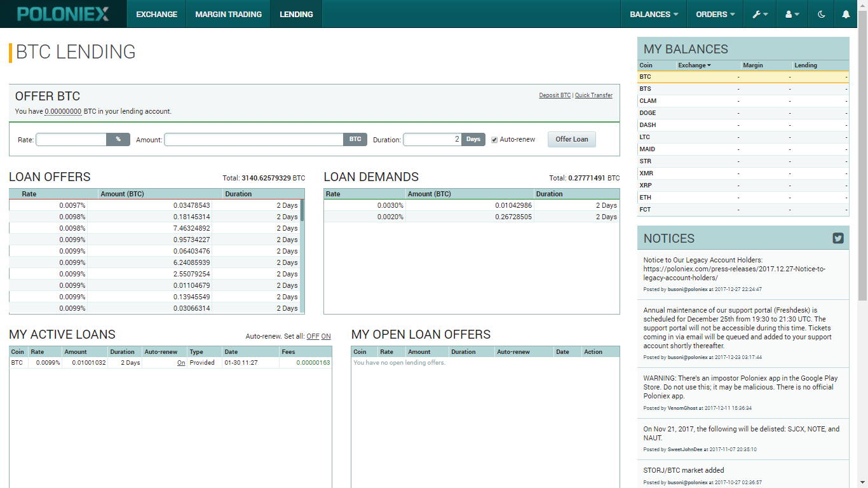Switch to the Lending tab
The height and width of the screenshot is (488, 868).
tap(296, 14)
